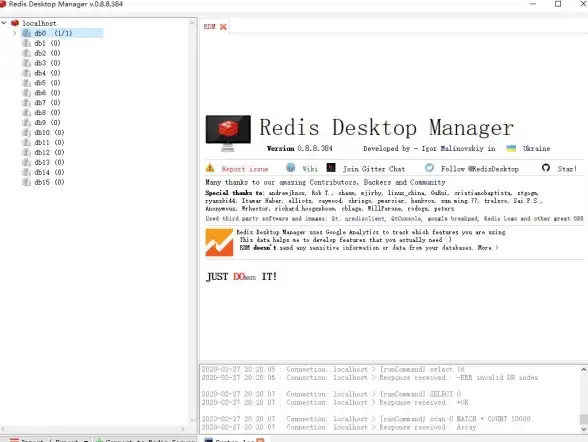The height and width of the screenshot is (442, 588).
Task: Click the Twitter bird icon
Action: [x=429, y=168]
